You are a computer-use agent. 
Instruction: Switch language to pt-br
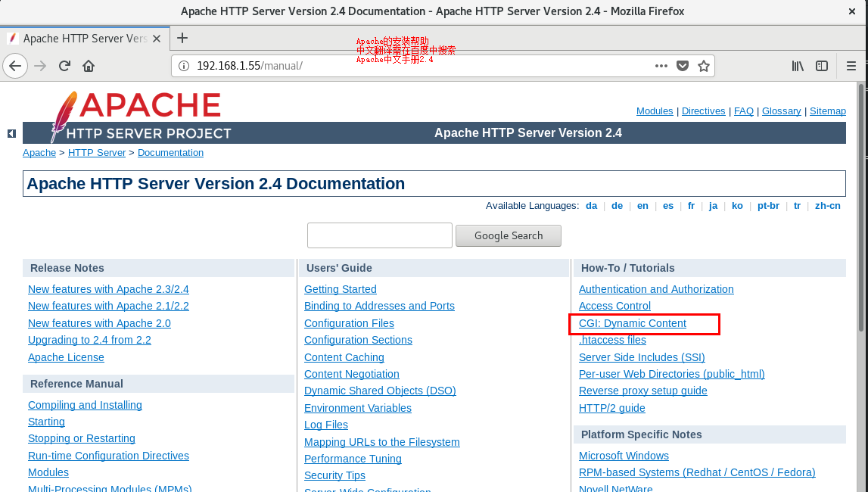[x=768, y=205]
